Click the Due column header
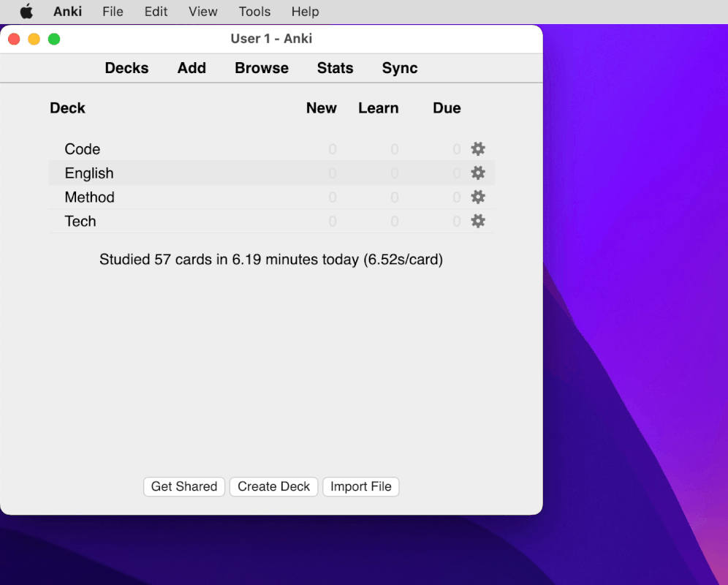This screenshot has width=728, height=585. (x=447, y=107)
